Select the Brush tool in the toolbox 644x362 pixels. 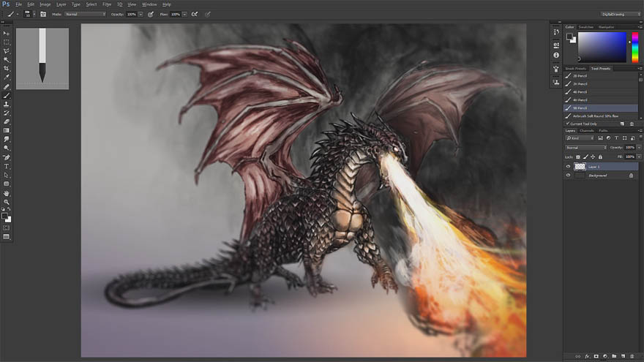[6, 96]
